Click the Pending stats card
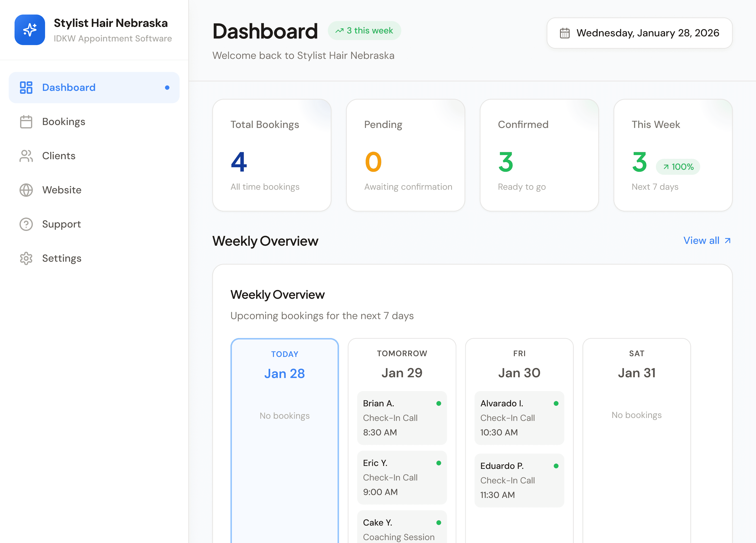 coord(405,155)
